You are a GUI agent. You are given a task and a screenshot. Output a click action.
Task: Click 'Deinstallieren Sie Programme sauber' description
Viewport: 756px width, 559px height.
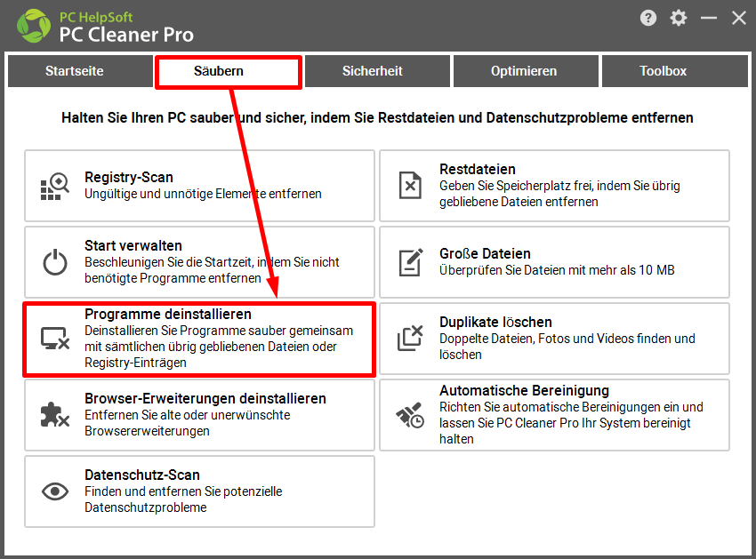coord(219,347)
